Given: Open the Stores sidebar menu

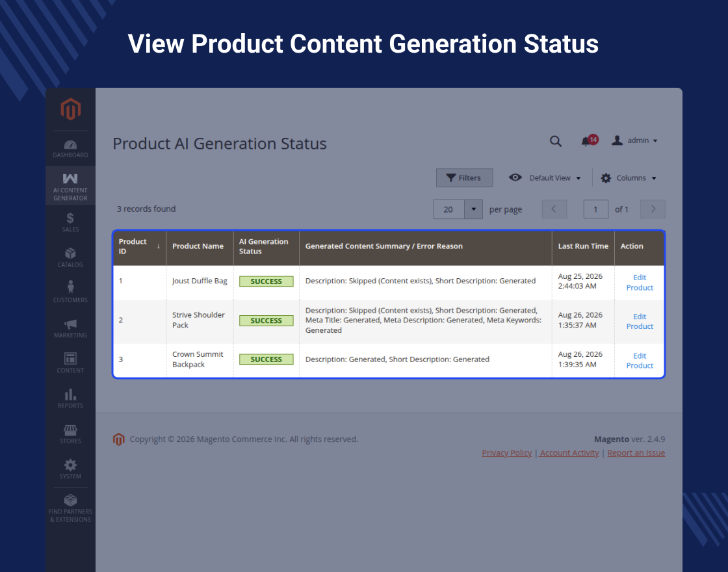Looking at the screenshot, I should (x=70, y=434).
